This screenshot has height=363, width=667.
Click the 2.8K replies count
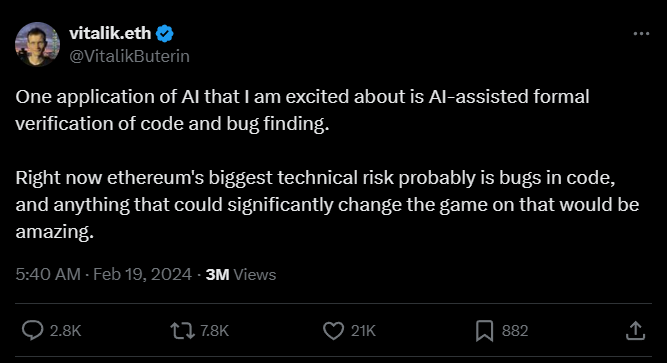coord(66,331)
